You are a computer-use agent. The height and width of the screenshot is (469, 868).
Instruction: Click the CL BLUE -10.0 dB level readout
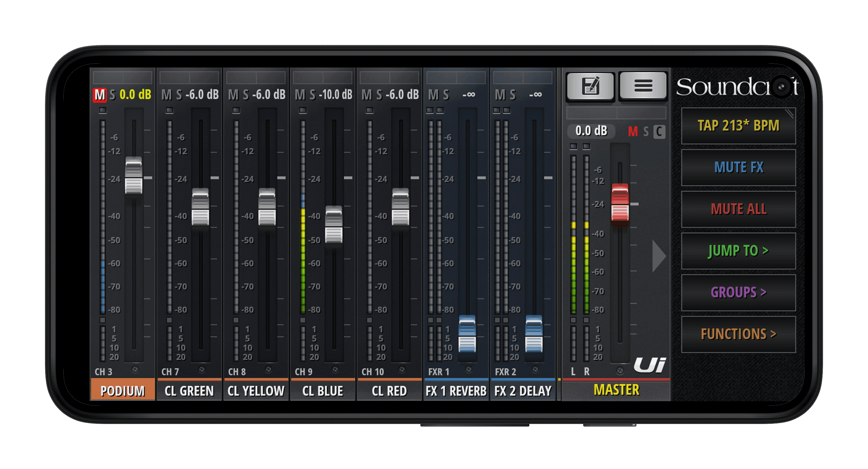pos(335,95)
